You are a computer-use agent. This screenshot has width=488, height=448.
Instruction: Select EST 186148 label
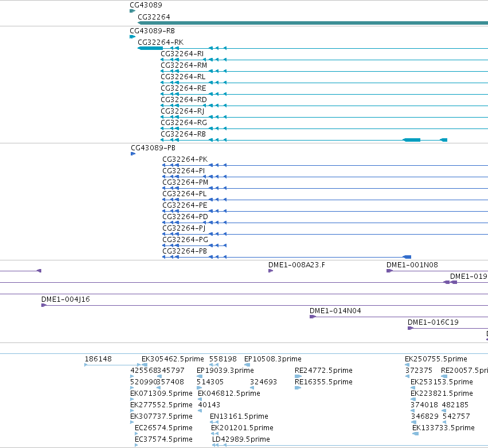click(x=98, y=359)
